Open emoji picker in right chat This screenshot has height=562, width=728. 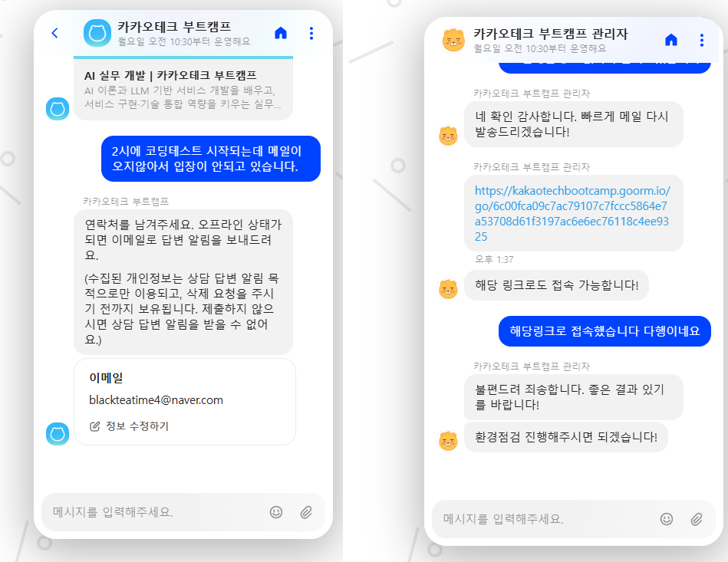click(x=667, y=519)
